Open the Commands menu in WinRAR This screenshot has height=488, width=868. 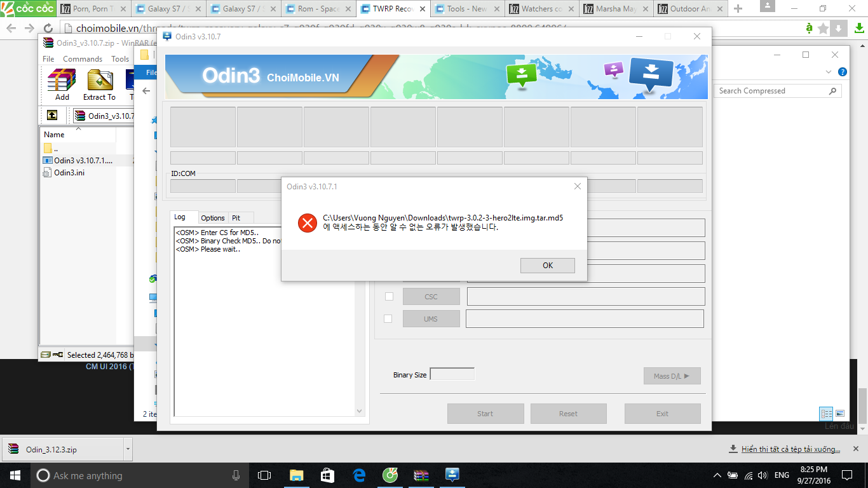pos(83,58)
